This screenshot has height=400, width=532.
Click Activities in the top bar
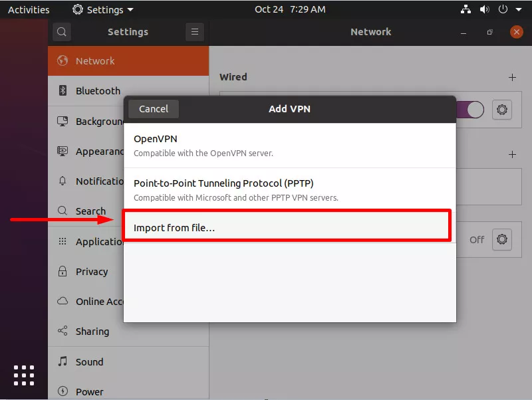point(29,10)
